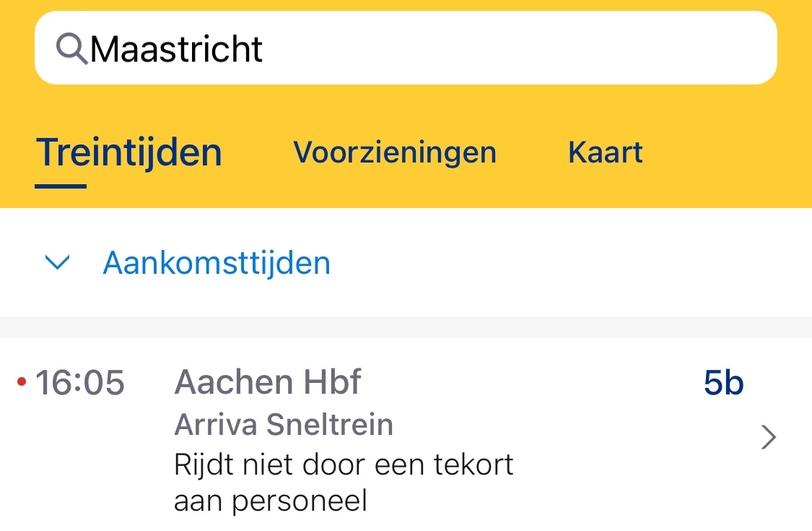This screenshot has height=531, width=812.
Task: Switch to the Treintijden tab
Action: (129, 152)
